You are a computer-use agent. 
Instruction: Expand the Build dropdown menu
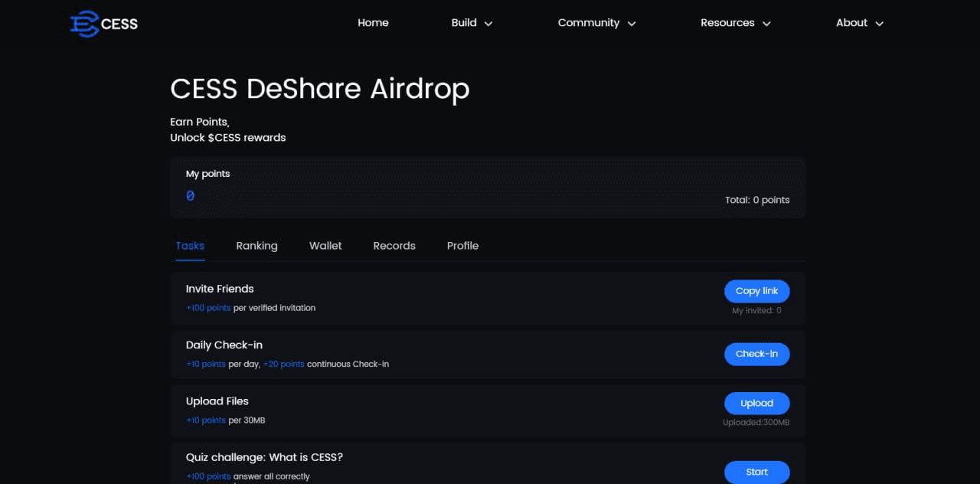472,23
